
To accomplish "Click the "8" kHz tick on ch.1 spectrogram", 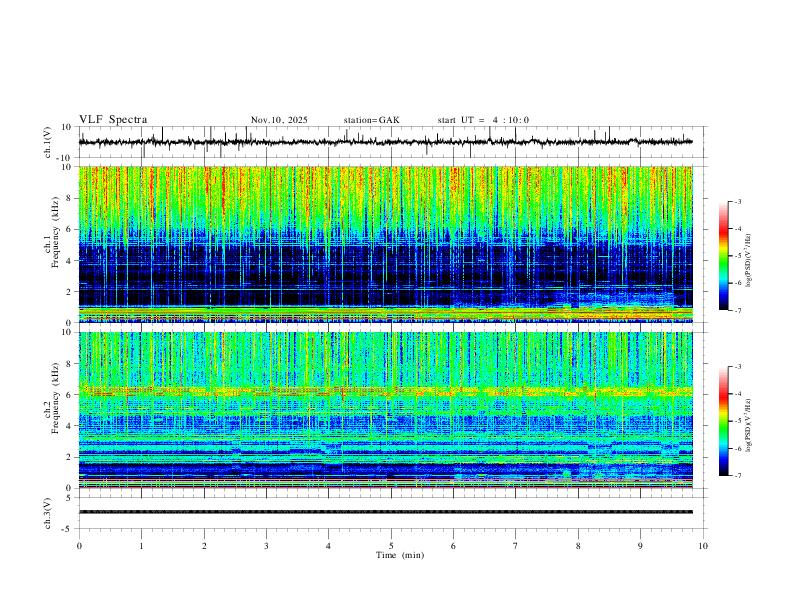I will (x=69, y=198).
